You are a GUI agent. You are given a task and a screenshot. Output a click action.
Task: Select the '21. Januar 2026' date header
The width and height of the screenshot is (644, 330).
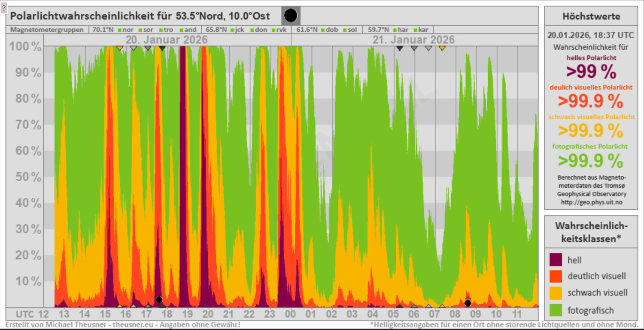[413, 40]
